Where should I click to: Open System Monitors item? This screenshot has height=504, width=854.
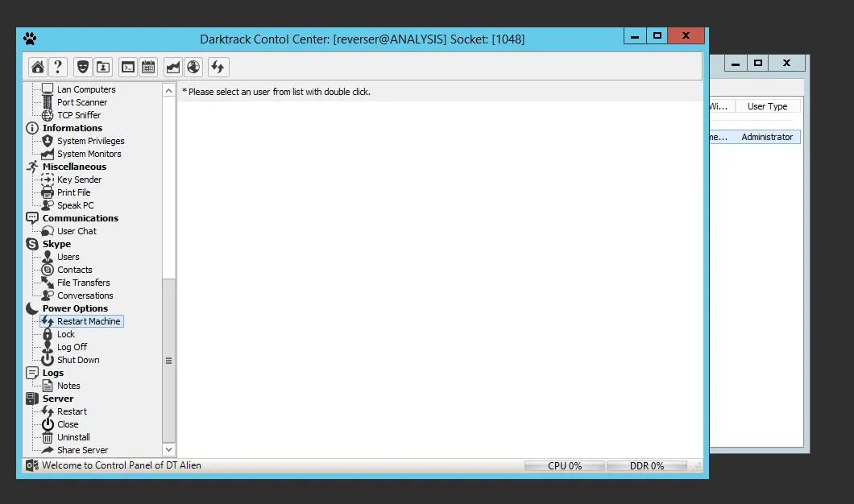tap(89, 154)
